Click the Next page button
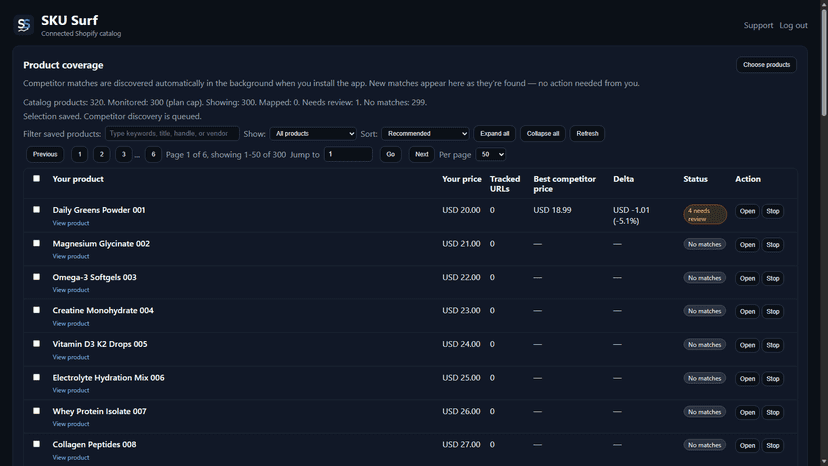 click(421, 154)
